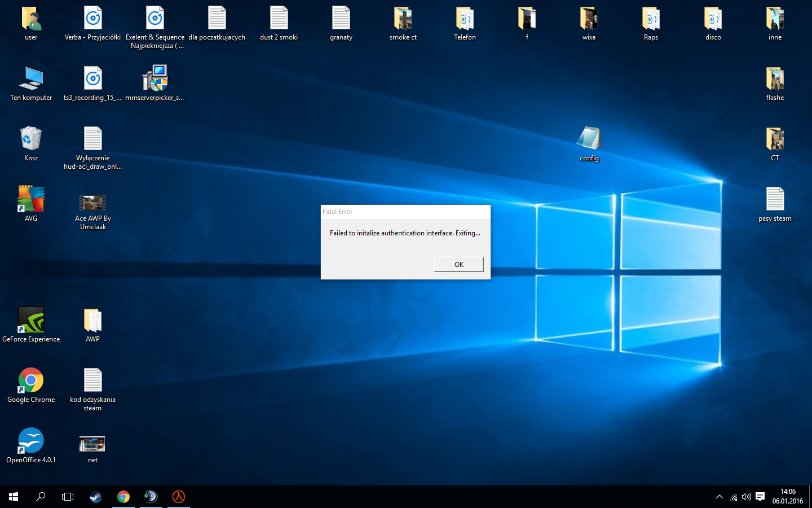Select OpenOffice 4.0.1 shortcut

pos(31,446)
